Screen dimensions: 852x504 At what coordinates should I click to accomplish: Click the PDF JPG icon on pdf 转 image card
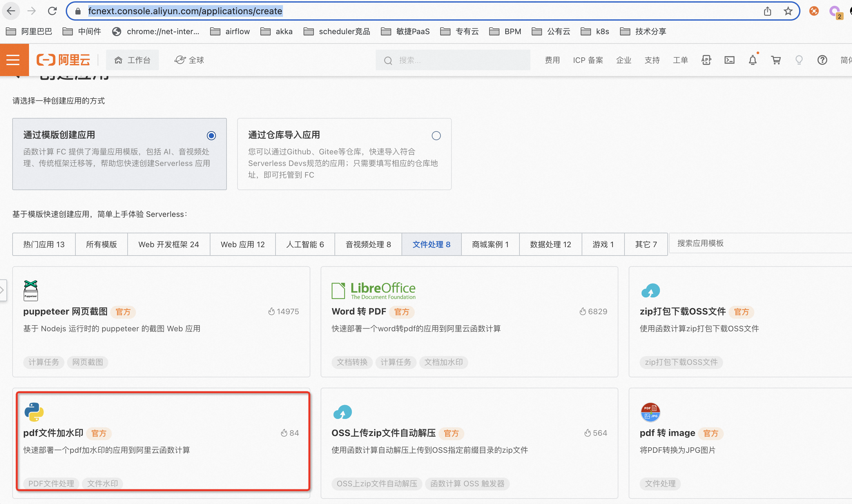tap(650, 412)
